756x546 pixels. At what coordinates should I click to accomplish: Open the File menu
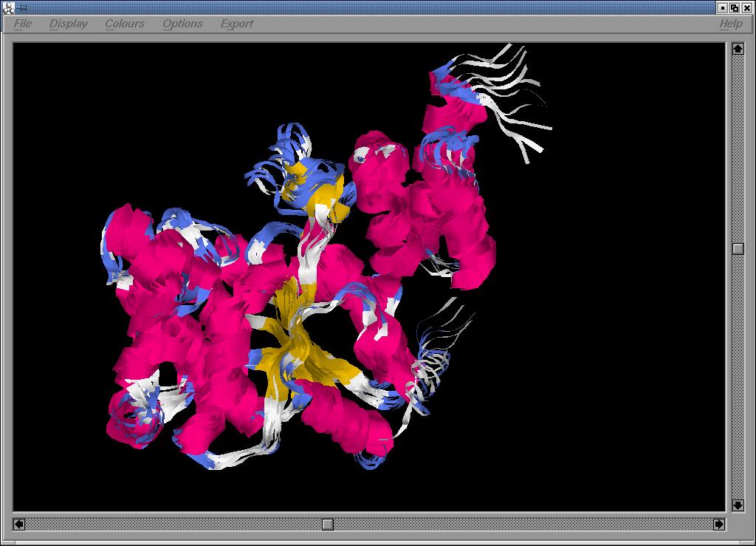click(23, 24)
